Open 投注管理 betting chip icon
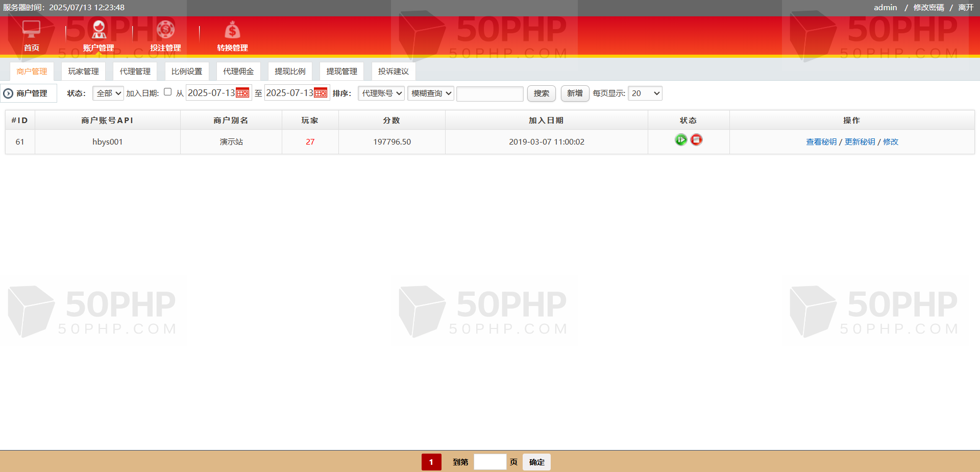This screenshot has height=472, width=980. coord(165,30)
